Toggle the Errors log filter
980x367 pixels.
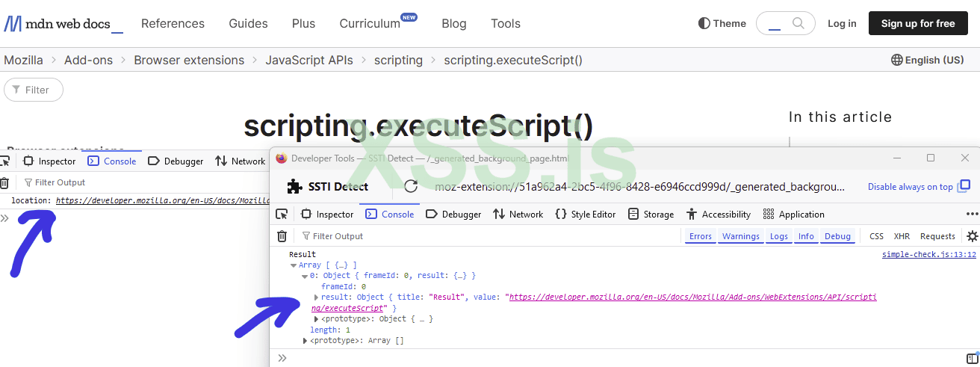click(x=700, y=236)
